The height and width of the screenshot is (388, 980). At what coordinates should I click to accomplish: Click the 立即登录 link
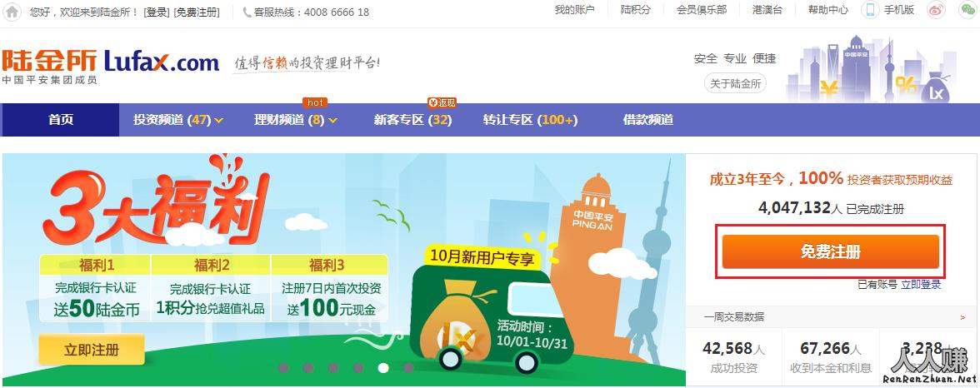[921, 285]
